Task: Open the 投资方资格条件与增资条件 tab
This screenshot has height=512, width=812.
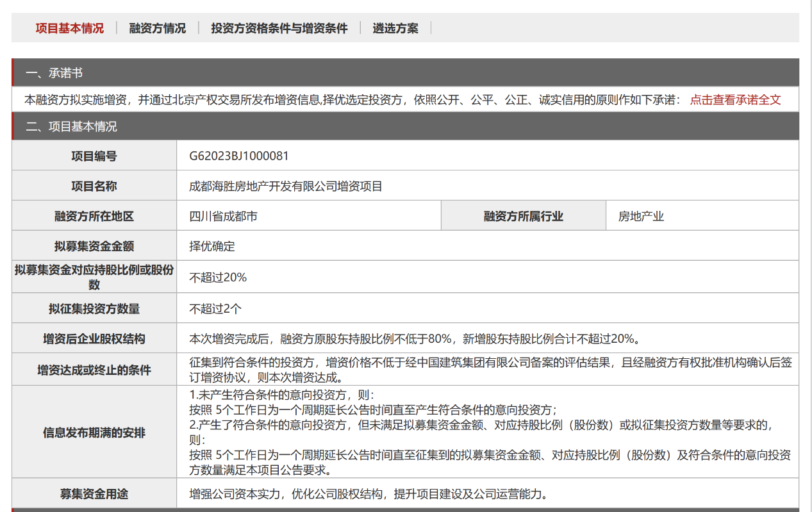Action: point(279,28)
